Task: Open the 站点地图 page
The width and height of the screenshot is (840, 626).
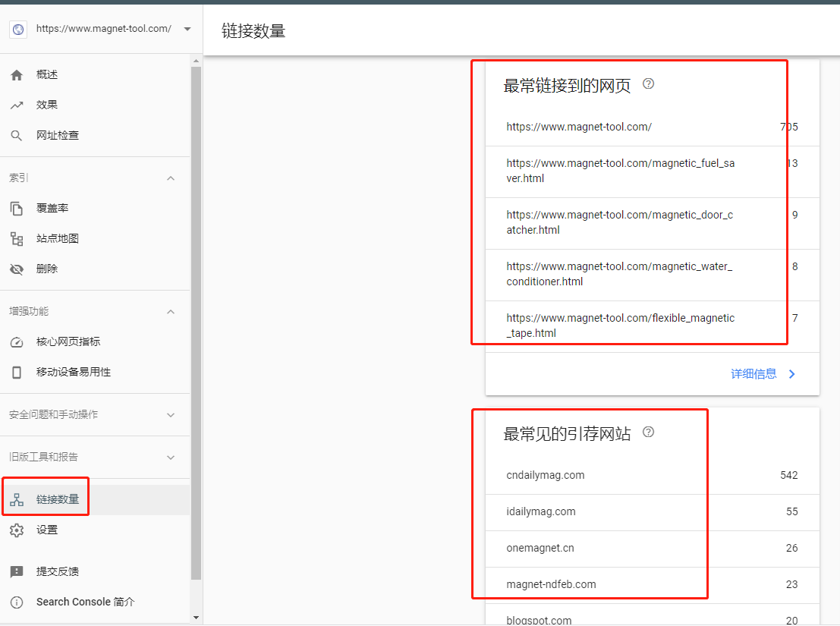Action: 95,239
